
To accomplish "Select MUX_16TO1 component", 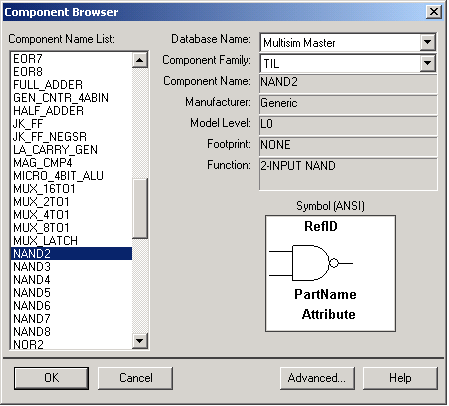I will click(x=71, y=189).
